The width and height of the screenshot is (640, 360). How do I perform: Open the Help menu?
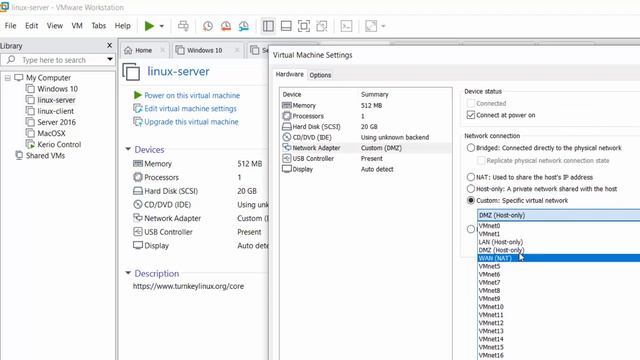(x=122, y=26)
